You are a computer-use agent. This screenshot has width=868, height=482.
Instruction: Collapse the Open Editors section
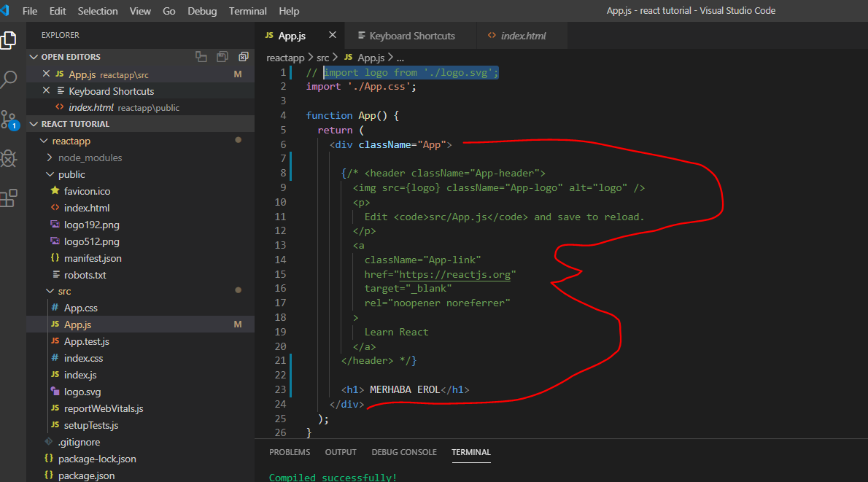34,57
